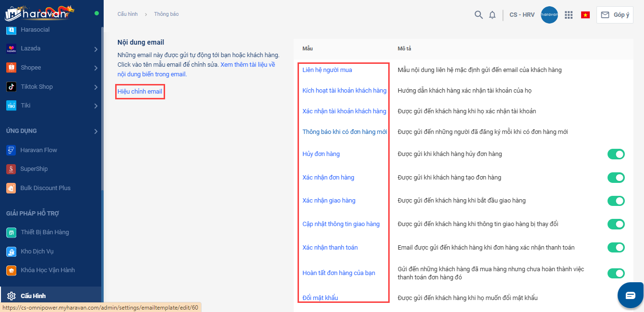Open the Đổi mật khẩu email template
The width and height of the screenshot is (644, 312).
320,298
